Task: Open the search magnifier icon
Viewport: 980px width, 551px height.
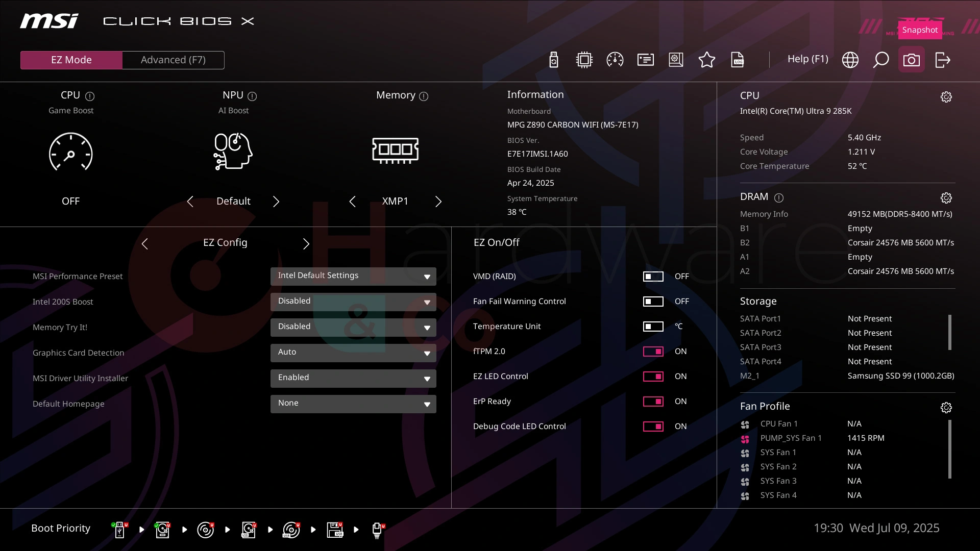Action: tap(880, 60)
